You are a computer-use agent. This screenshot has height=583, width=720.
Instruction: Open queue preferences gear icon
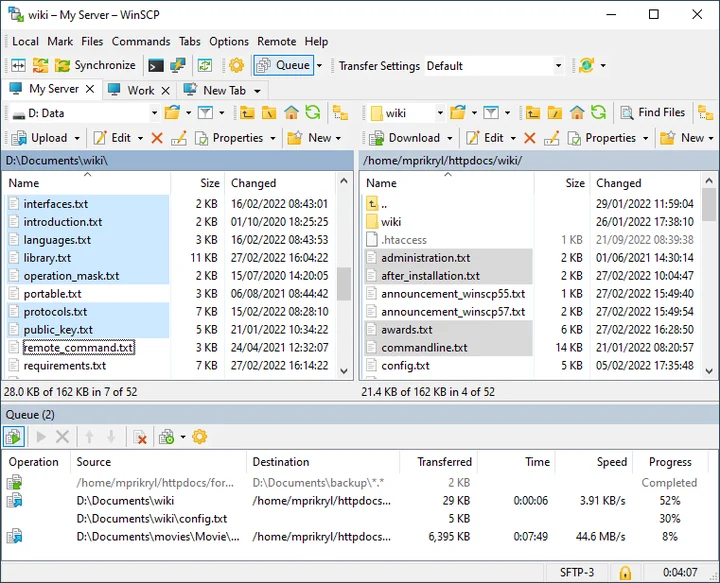(199, 437)
